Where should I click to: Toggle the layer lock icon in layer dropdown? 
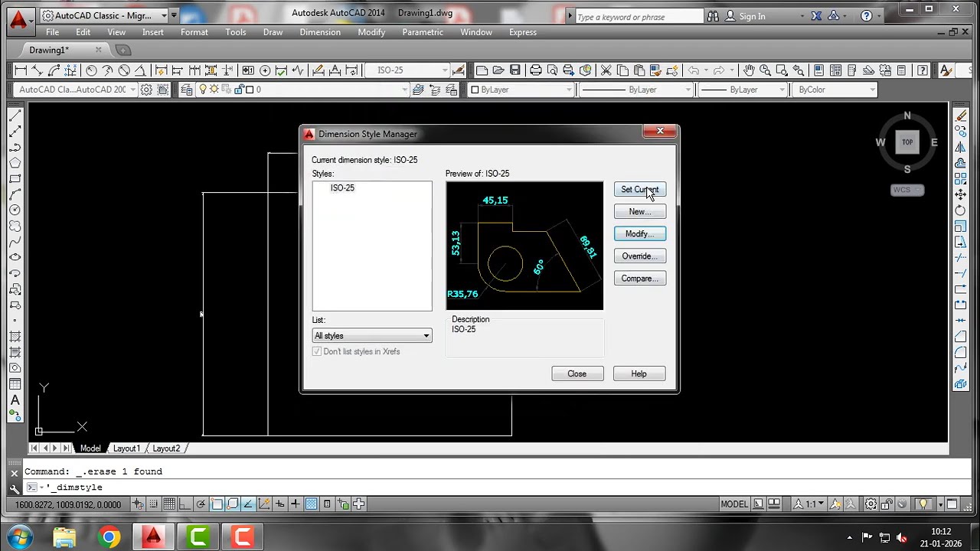(x=239, y=90)
